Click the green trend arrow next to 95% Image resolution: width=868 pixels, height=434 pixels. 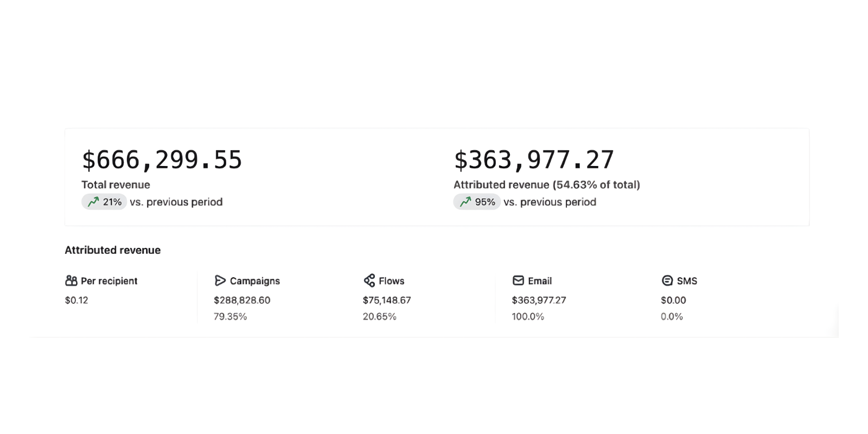[465, 201]
